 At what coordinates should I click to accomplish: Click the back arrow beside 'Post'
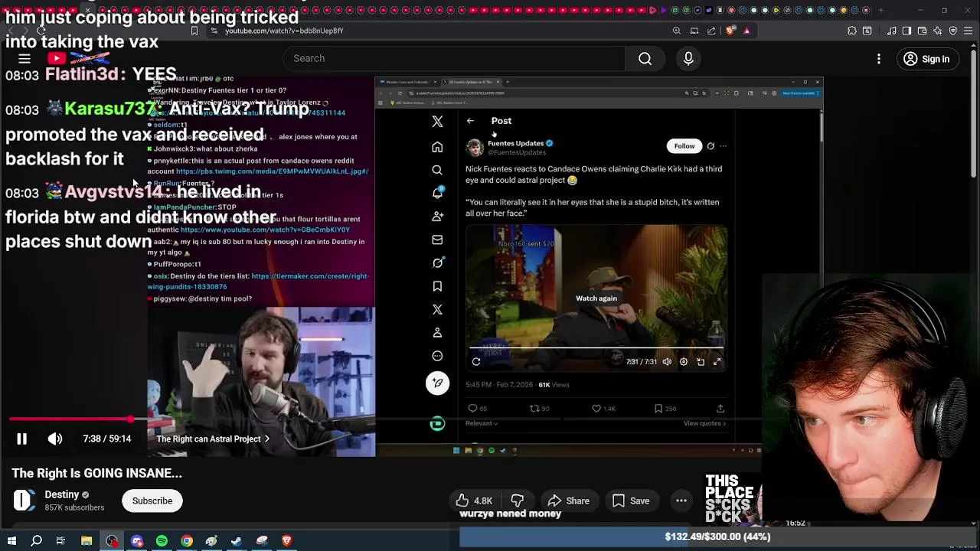point(470,121)
